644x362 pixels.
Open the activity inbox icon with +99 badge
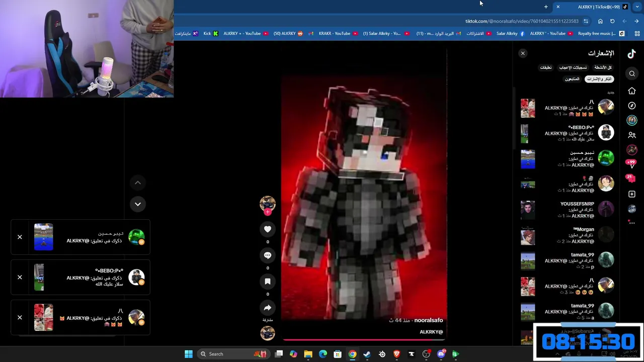coord(631,164)
